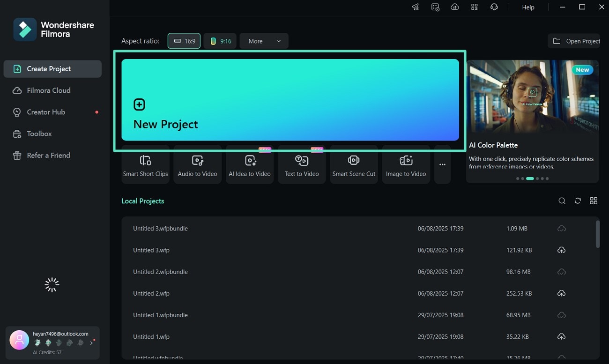Image resolution: width=609 pixels, height=364 pixels.
Task: Select 16:9 aspect ratio
Action: (x=184, y=41)
